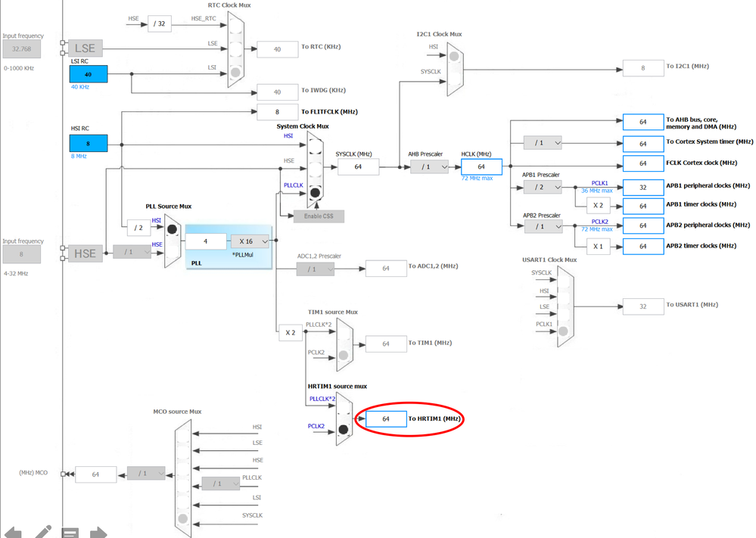Select LSI input on RTC Clock Mux
Screen dimensions: 756x538
point(235,73)
